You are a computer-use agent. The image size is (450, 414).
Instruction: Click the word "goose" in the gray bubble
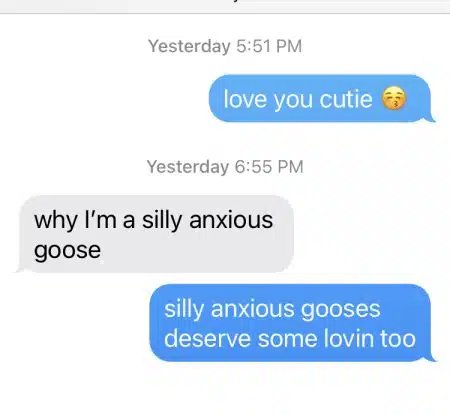point(67,251)
